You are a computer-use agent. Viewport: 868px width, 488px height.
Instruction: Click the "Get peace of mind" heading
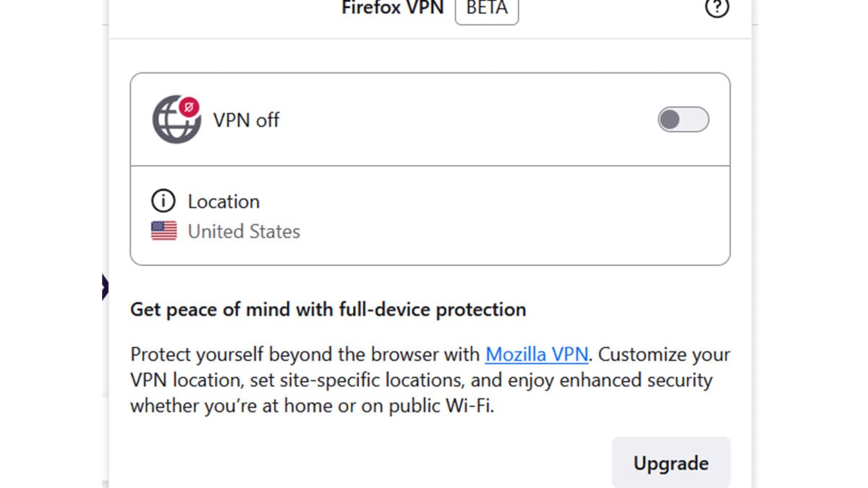tap(328, 309)
